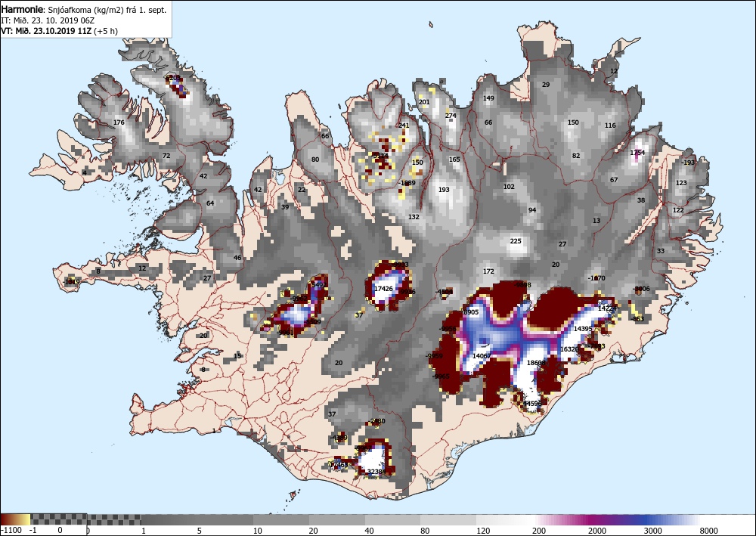Click the map value 201
Viewport: 756px width, 536px height.
(424, 102)
